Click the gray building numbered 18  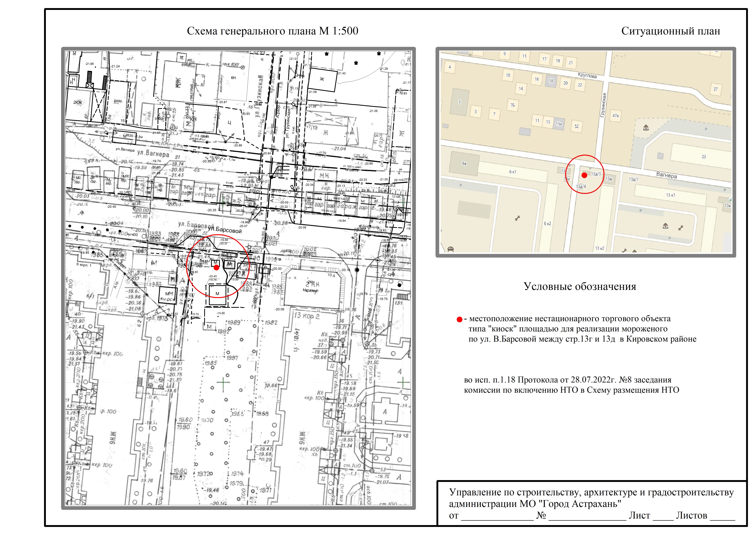point(551,81)
